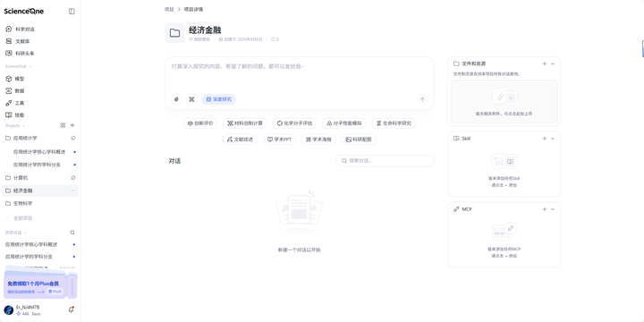The width and height of the screenshot is (644, 322).
Task: Collapse the Projects section chevron
Action: (23, 126)
